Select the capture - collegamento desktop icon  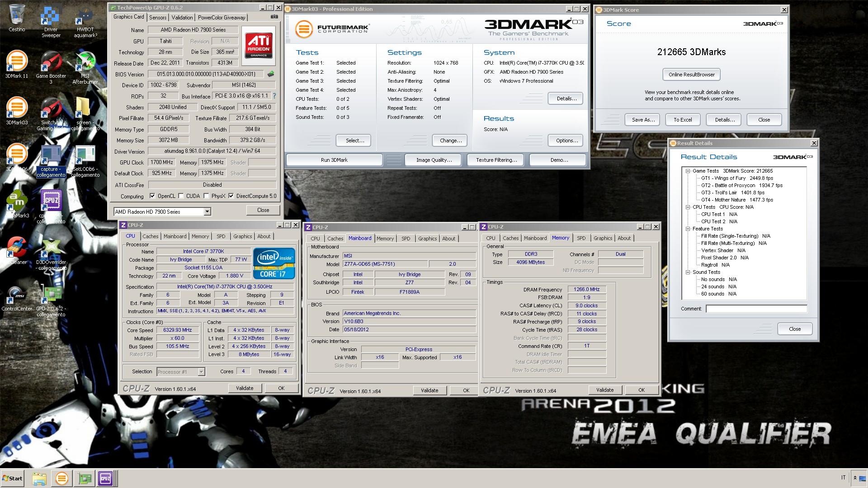[51, 160]
